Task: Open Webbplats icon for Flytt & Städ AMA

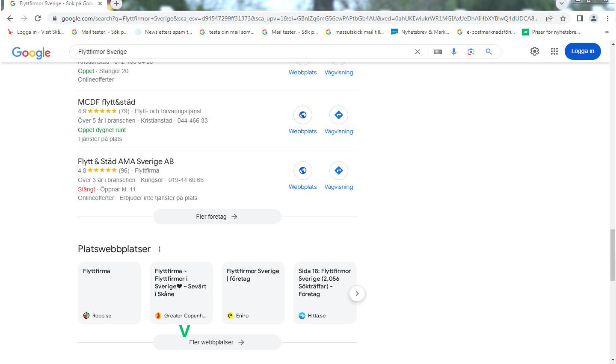Action: pyautogui.click(x=303, y=170)
